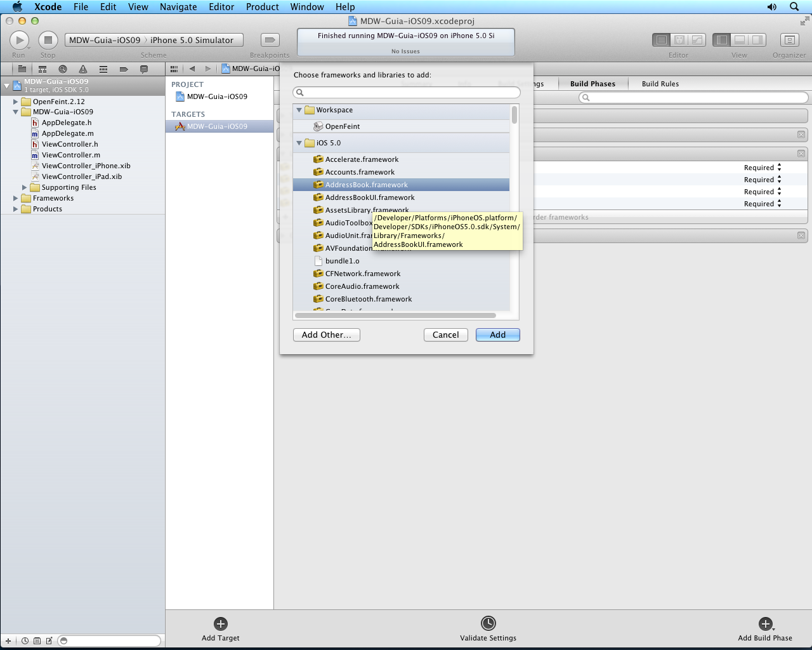
Task: Select the Assistant editor icon
Action: (x=679, y=40)
